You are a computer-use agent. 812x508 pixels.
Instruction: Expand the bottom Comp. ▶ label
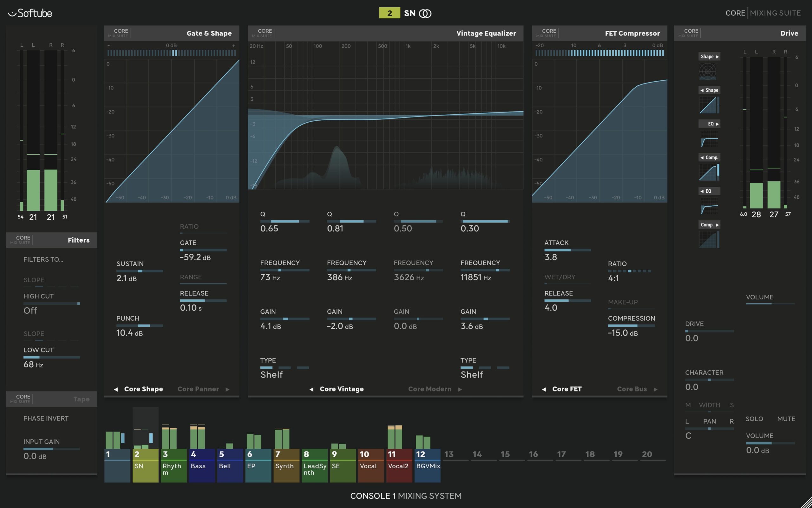(710, 224)
